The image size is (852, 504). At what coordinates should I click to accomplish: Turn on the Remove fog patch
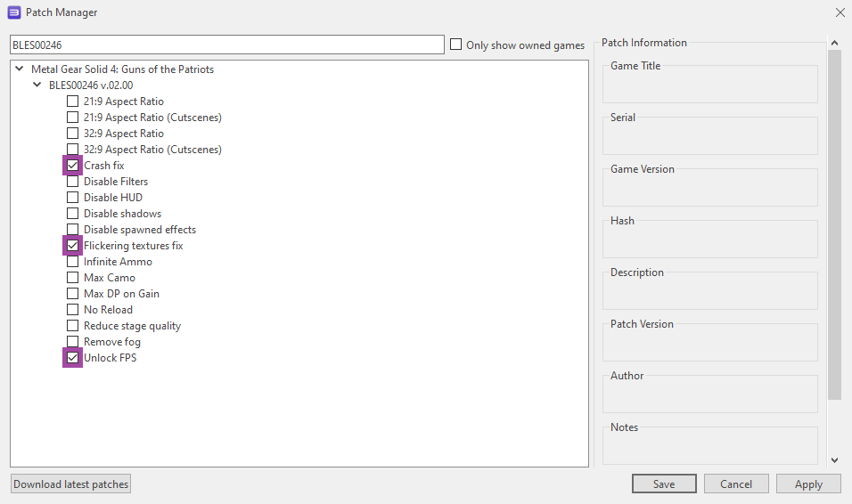(x=73, y=342)
